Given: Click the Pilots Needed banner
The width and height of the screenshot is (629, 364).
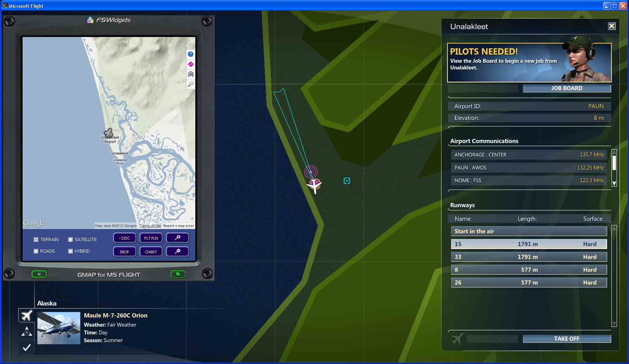Looking at the screenshot, I should point(529,62).
